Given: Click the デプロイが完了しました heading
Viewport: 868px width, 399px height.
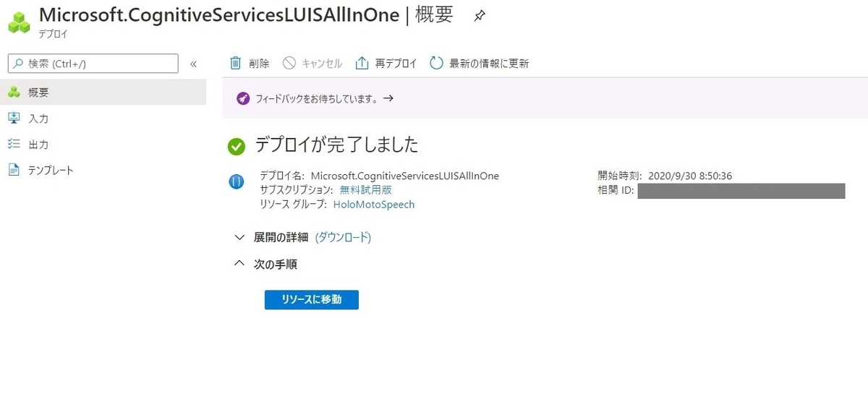Looking at the screenshot, I should point(336,145).
